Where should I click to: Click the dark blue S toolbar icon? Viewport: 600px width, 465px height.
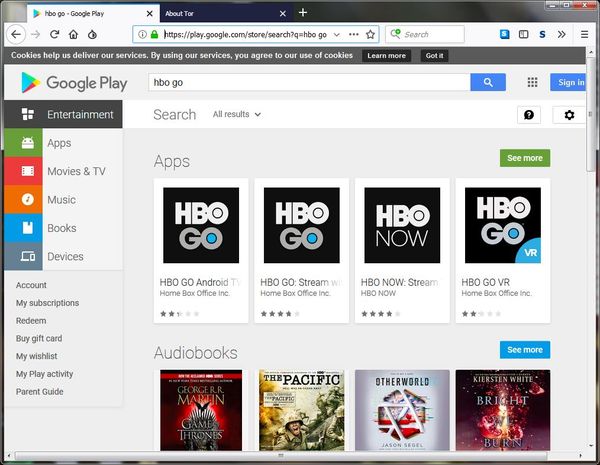pos(542,34)
